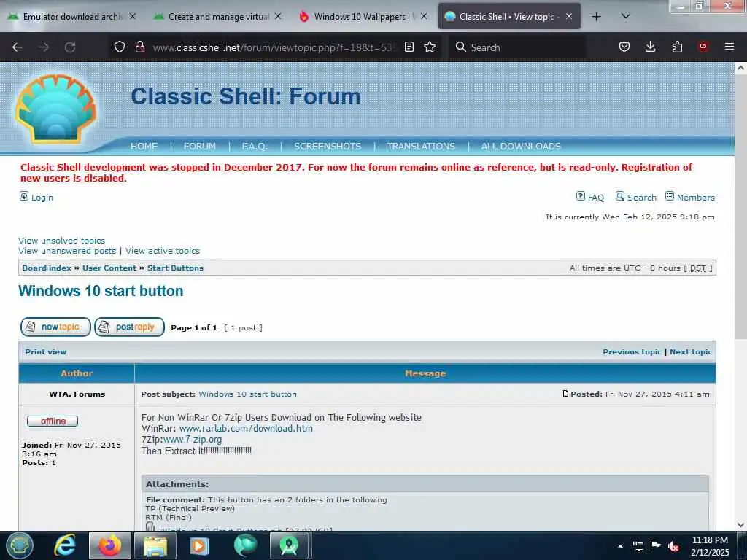
Task: Click the forward navigation arrow
Action: 44,47
